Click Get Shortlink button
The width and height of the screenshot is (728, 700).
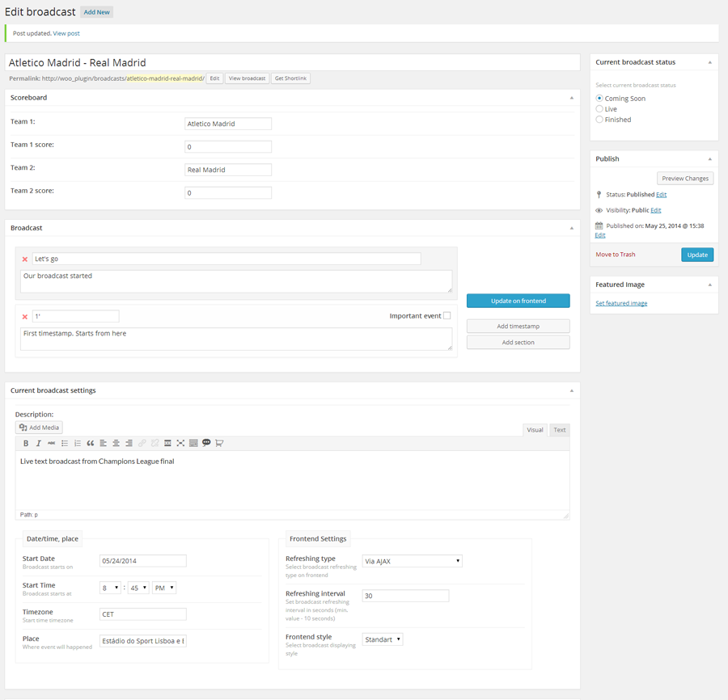pyautogui.click(x=290, y=78)
